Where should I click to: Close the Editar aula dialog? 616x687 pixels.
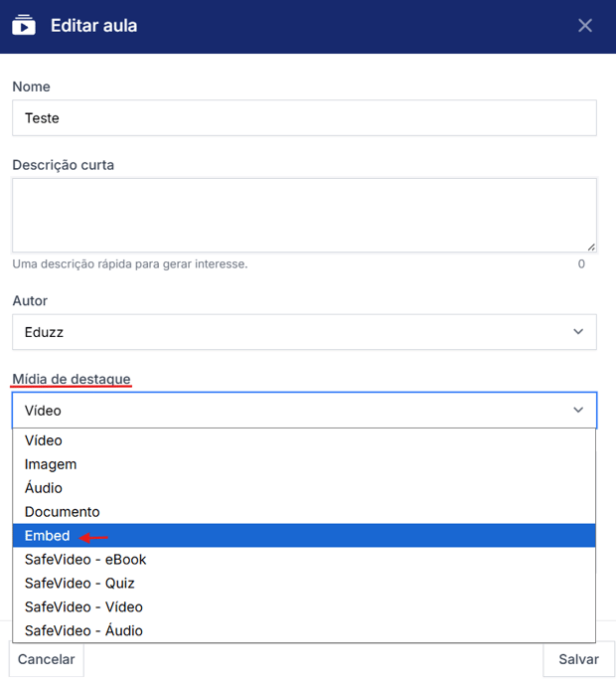(585, 26)
